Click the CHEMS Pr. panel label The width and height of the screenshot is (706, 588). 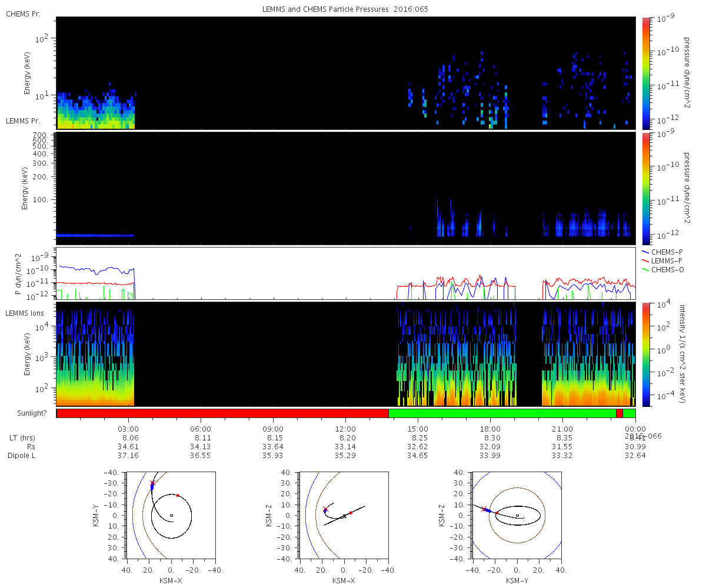coord(23,14)
